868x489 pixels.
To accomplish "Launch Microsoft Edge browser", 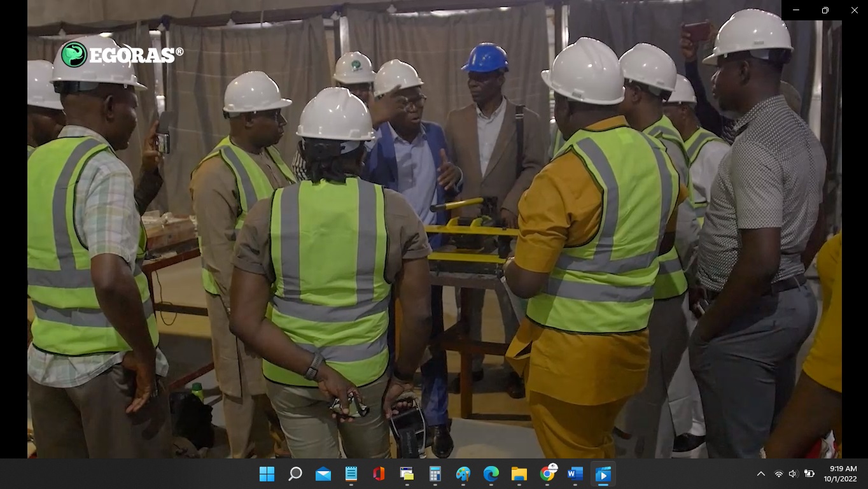I will (491, 474).
